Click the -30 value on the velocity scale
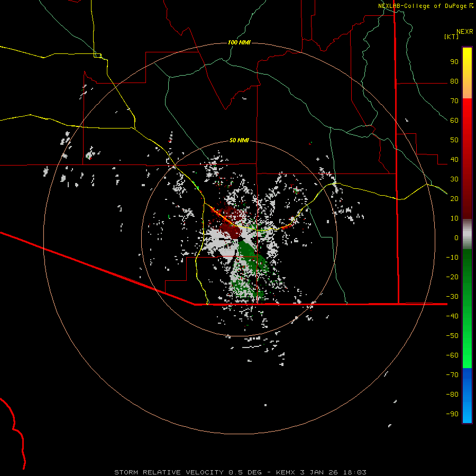The image size is (476, 476). pyautogui.click(x=452, y=297)
